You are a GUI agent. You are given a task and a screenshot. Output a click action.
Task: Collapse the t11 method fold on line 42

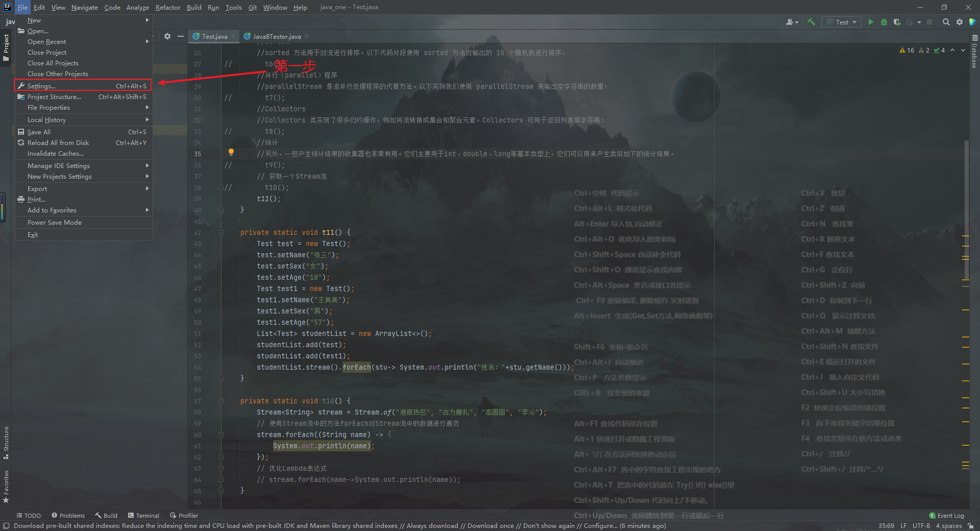[222, 232]
